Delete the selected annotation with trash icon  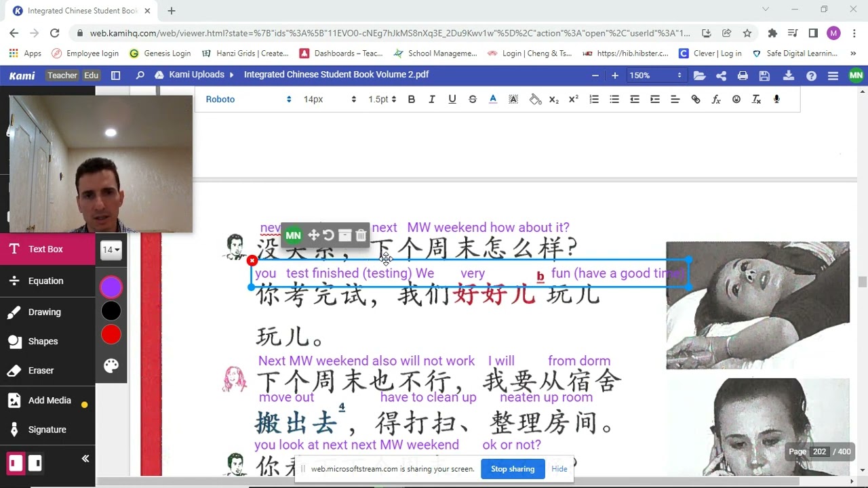[361, 235]
